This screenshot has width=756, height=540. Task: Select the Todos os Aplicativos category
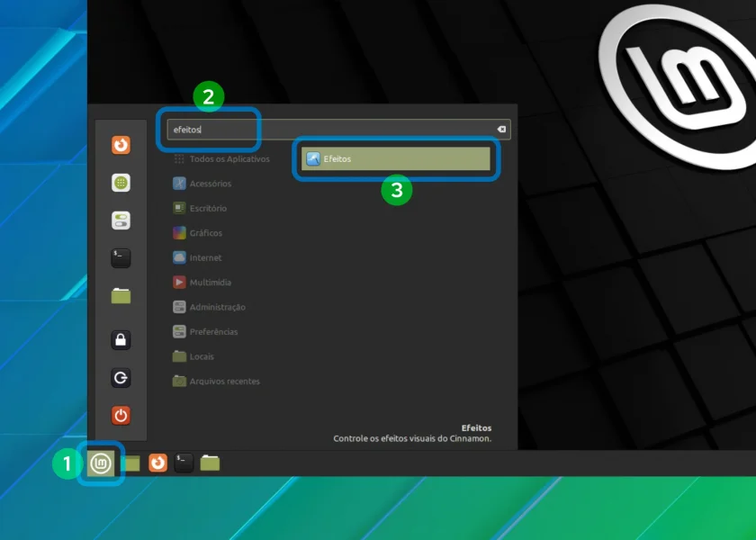tap(221, 158)
